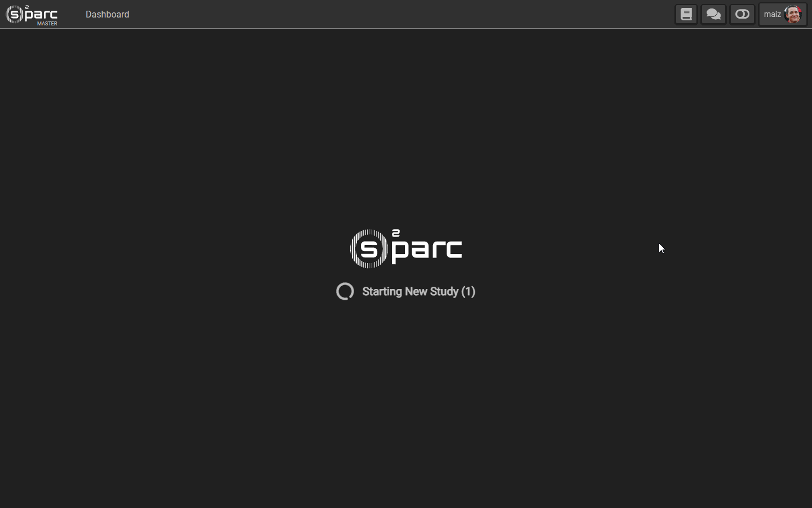Click the superscript 2 in the center logo
This screenshot has height=508, width=812.
click(396, 233)
